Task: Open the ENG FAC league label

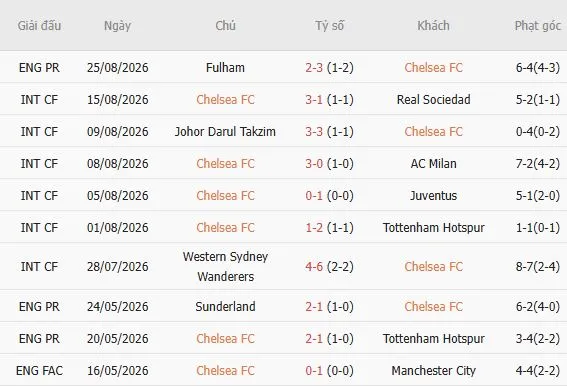Action: point(39,371)
